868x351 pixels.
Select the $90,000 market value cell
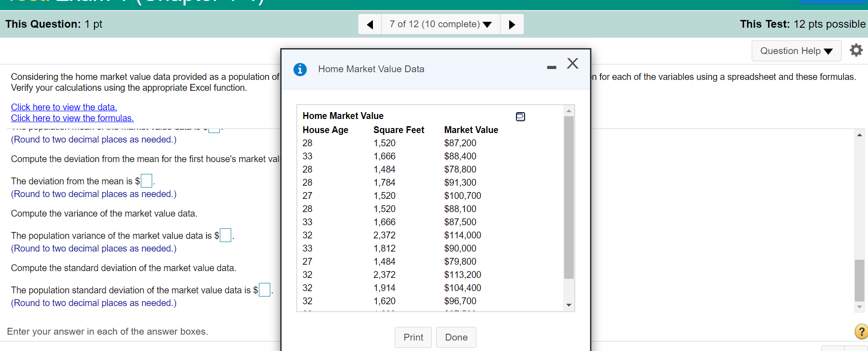(460, 248)
